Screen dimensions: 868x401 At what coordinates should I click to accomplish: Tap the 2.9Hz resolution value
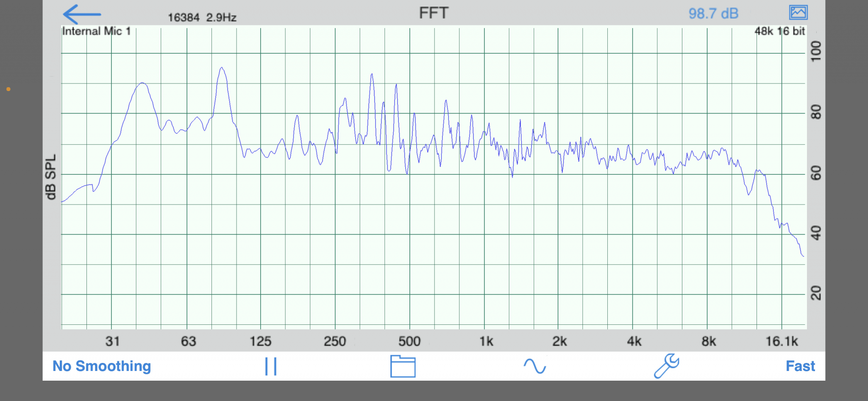pyautogui.click(x=221, y=17)
